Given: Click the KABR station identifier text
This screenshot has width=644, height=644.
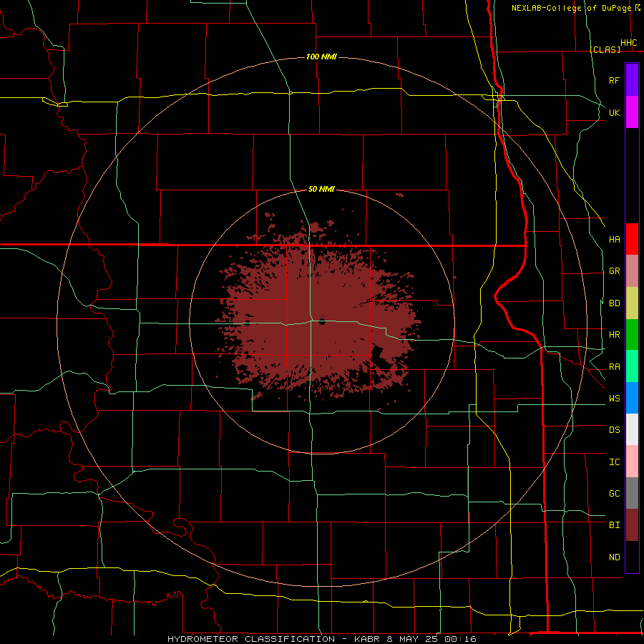Looking at the screenshot, I should tap(368, 639).
